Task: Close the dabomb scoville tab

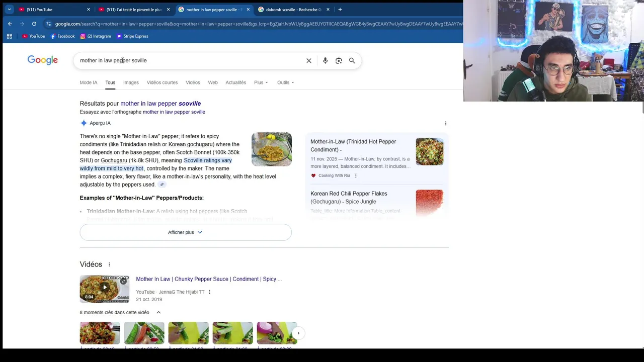Action: coord(328,10)
